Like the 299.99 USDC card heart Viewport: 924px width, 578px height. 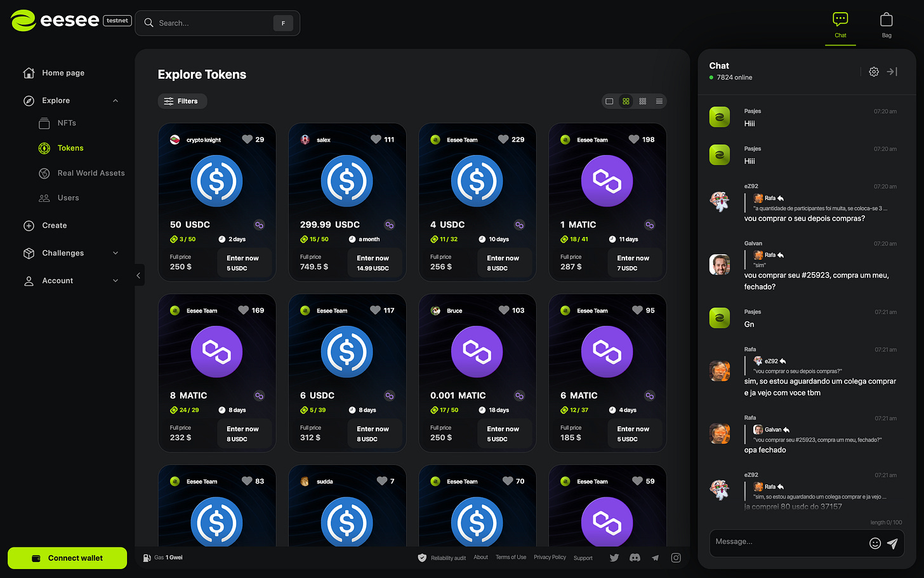point(376,139)
